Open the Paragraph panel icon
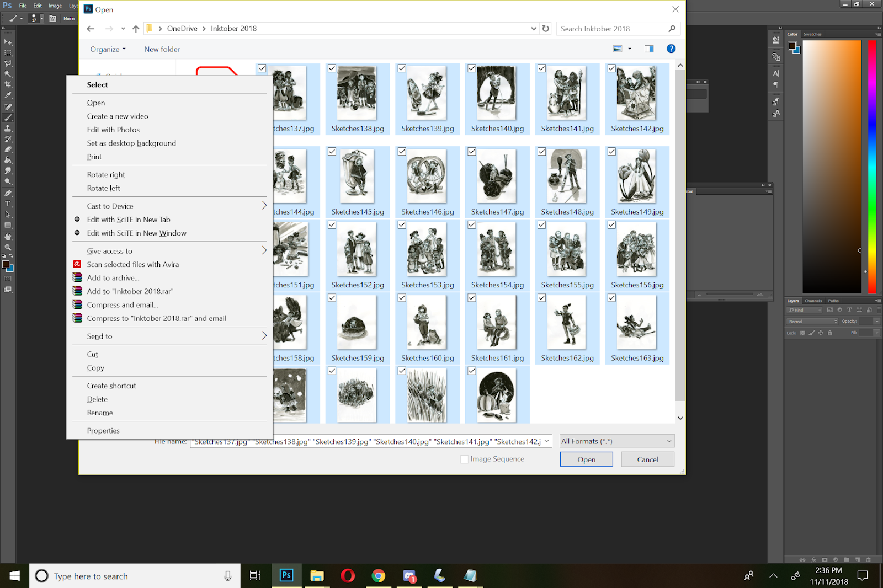 coord(776,85)
